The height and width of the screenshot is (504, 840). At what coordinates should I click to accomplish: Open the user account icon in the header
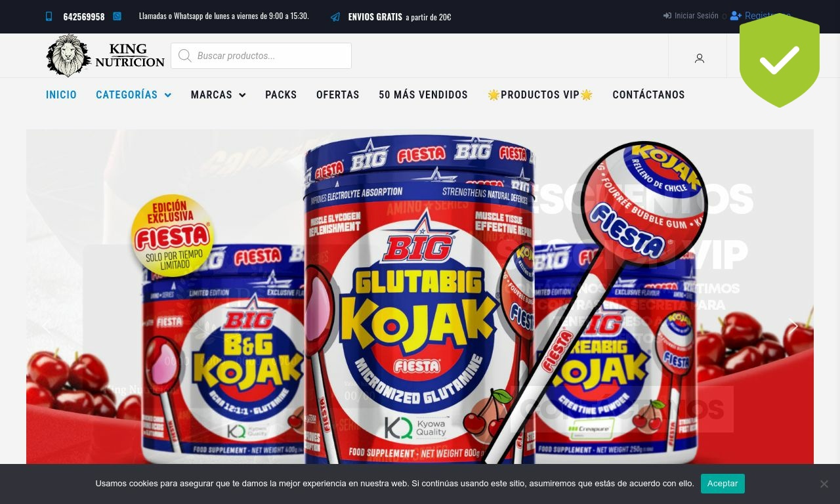coord(700,58)
